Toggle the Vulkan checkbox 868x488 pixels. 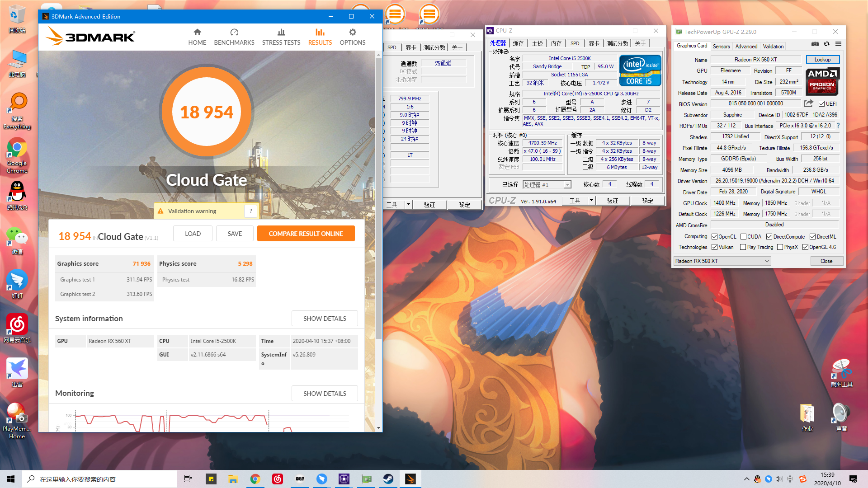[714, 247]
